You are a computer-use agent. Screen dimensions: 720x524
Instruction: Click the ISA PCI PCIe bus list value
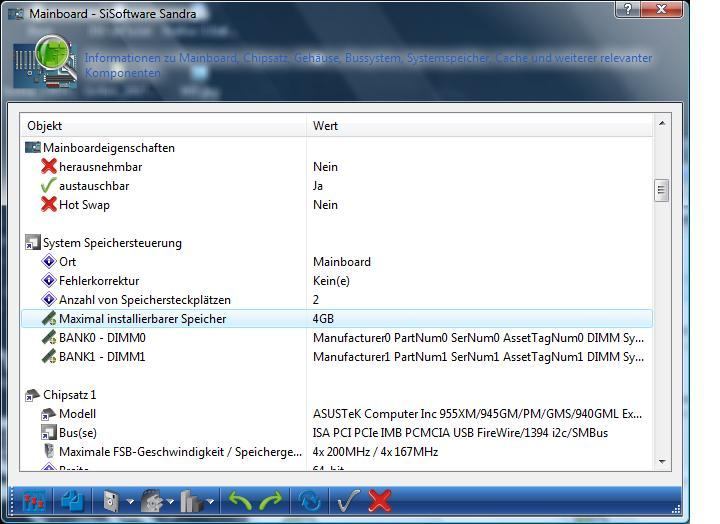460,433
